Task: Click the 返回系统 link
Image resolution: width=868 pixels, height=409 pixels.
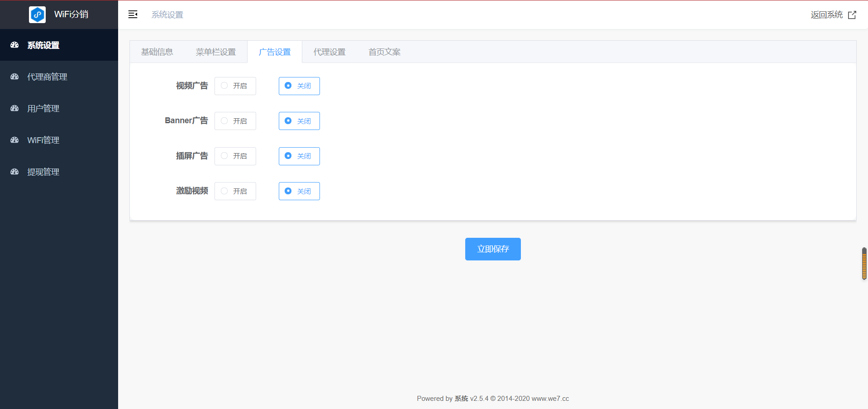Action: point(826,15)
